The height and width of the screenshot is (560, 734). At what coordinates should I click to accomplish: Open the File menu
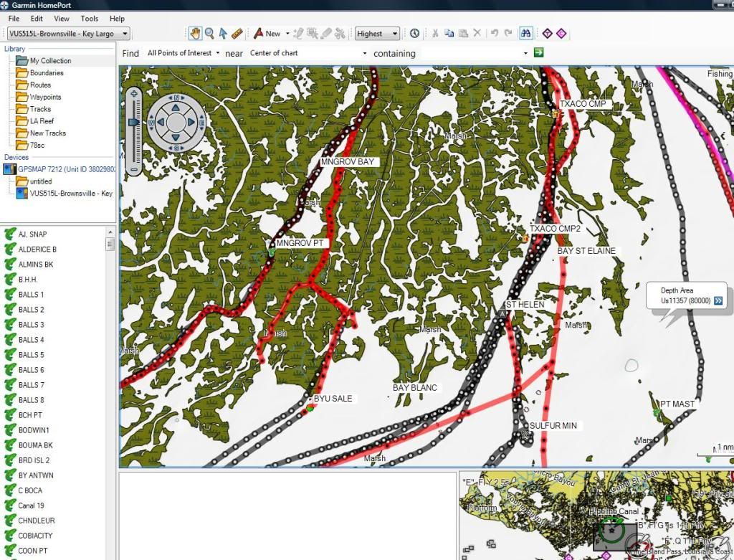pyautogui.click(x=14, y=19)
